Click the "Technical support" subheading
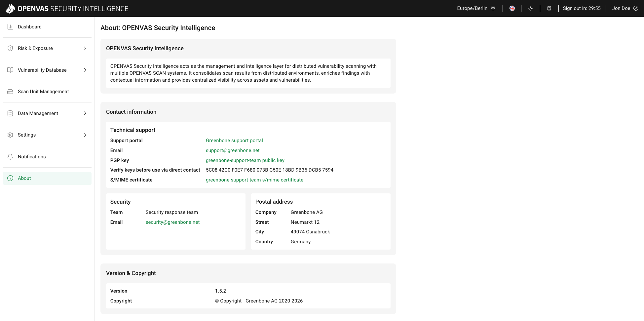 (133, 130)
